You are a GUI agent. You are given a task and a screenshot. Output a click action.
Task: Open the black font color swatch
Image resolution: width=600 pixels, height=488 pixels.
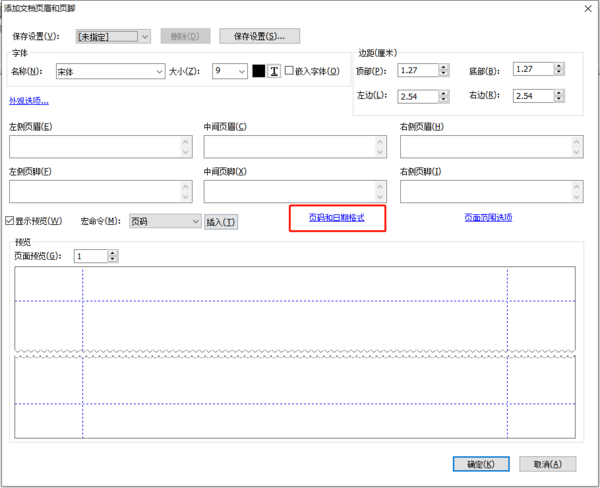click(259, 72)
